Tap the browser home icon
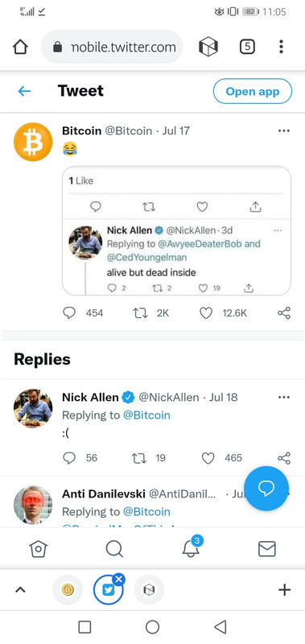This screenshot has width=305, height=644. tap(21, 47)
